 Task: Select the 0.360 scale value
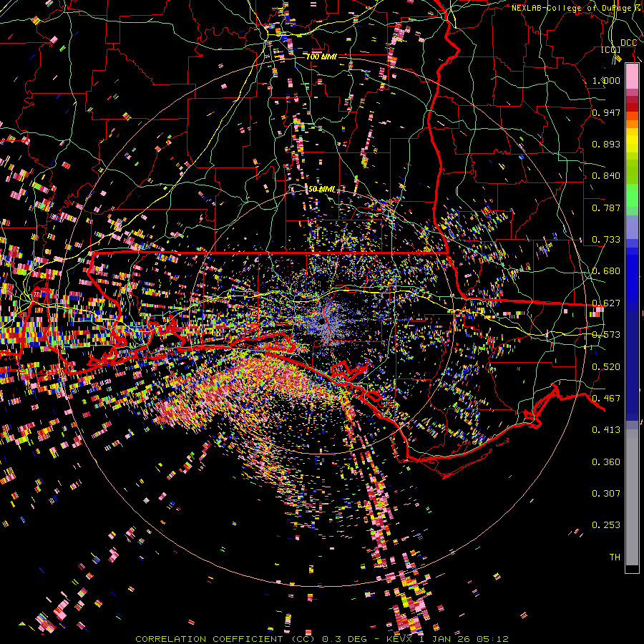[606, 462]
